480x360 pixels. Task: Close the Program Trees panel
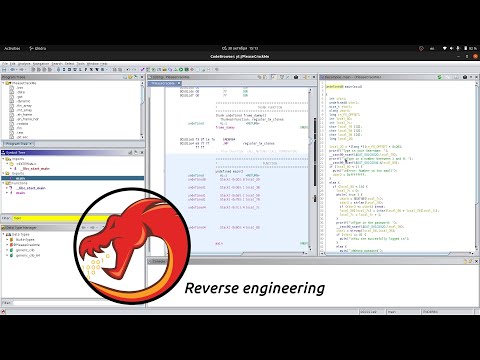pyautogui.click(x=142, y=77)
